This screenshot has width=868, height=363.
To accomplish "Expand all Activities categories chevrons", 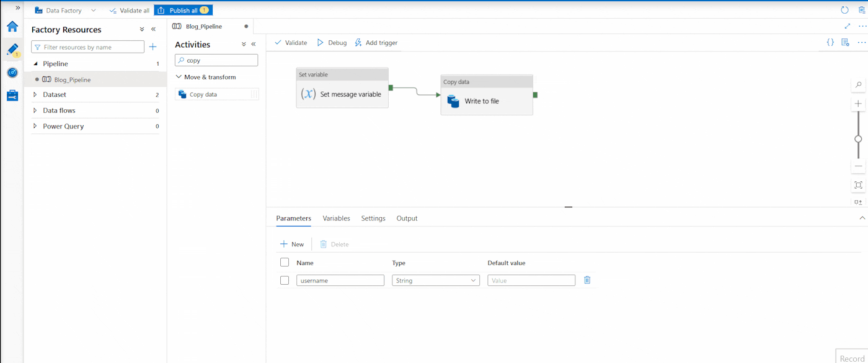I will [x=244, y=44].
